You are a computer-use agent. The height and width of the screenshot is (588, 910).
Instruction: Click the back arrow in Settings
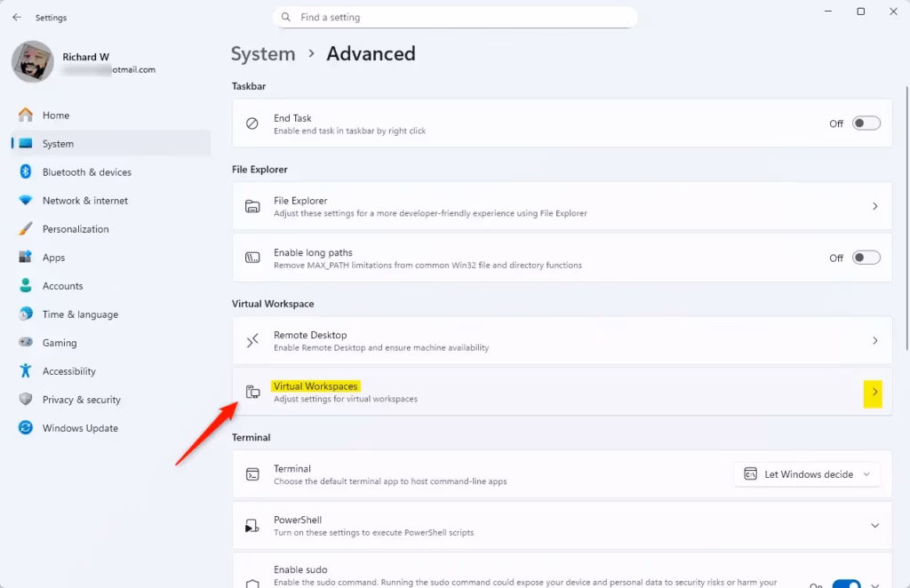point(17,18)
